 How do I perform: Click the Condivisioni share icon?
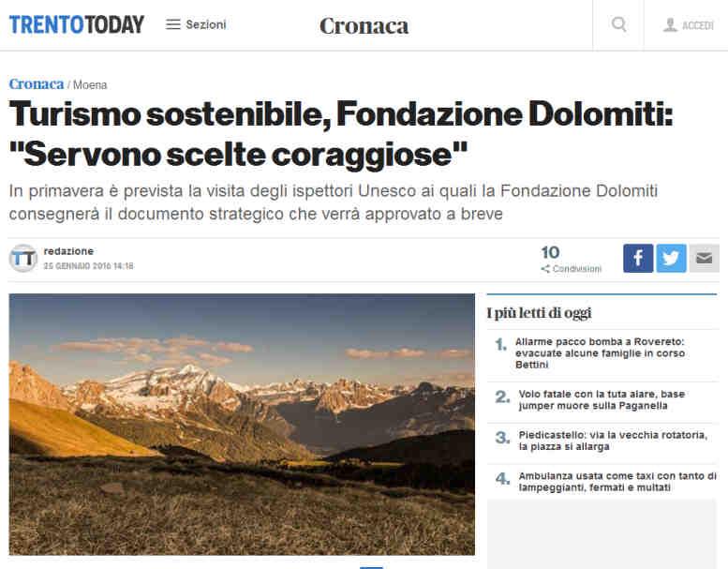pyautogui.click(x=545, y=269)
